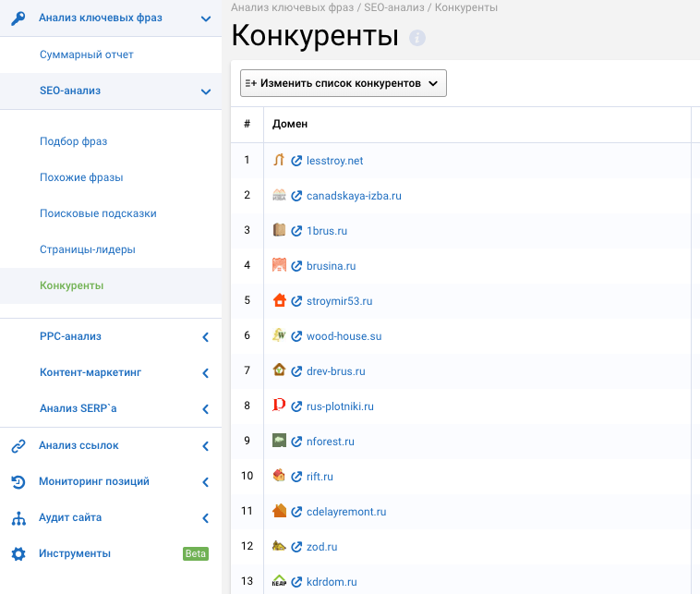Open Изменить список конкурентов dropdown
Image resolution: width=700 pixels, height=594 pixels.
(x=344, y=83)
